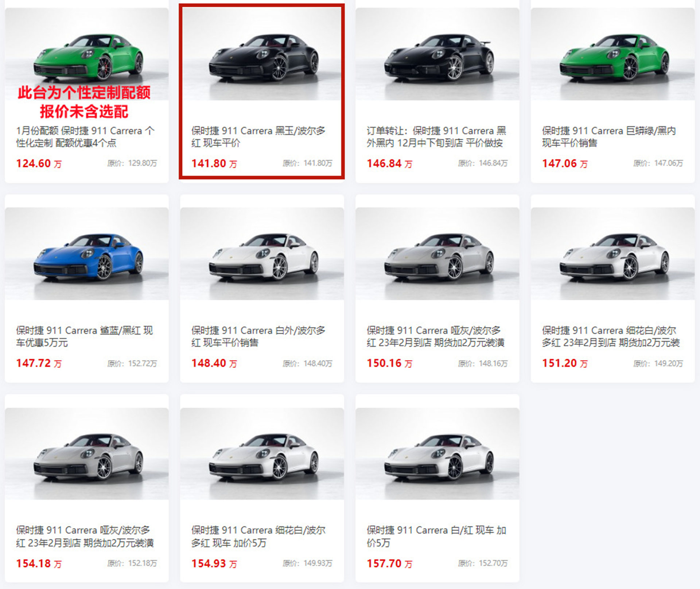Open listing 白/红 现车 加价5万
This screenshot has width=700, height=589.
pos(436,536)
